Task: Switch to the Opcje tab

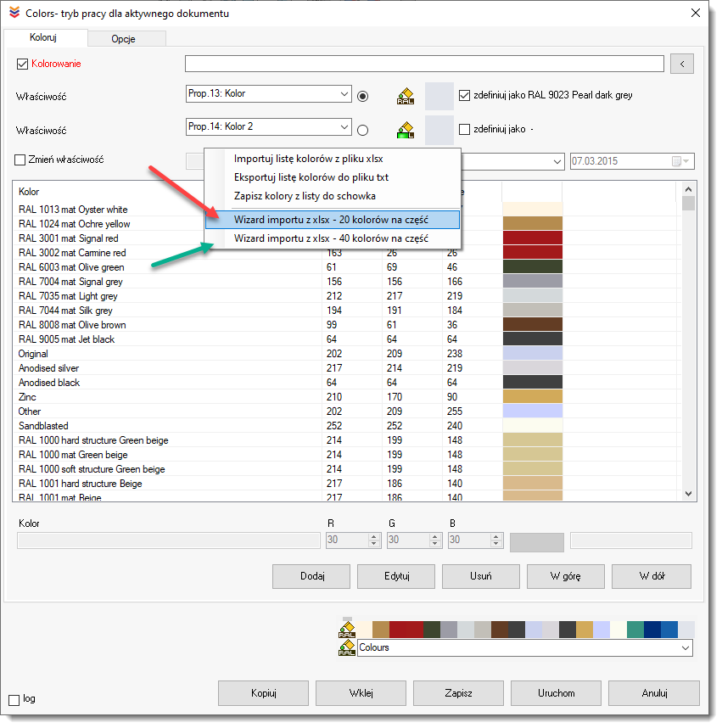Action: 123,39
